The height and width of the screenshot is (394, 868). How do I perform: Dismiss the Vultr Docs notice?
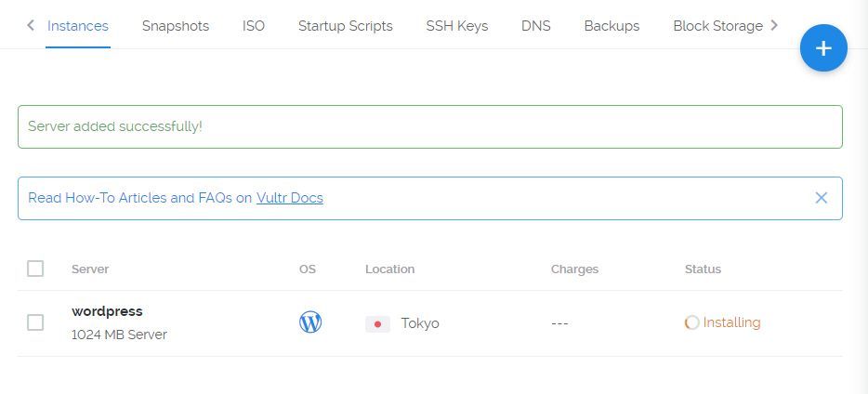point(821,198)
